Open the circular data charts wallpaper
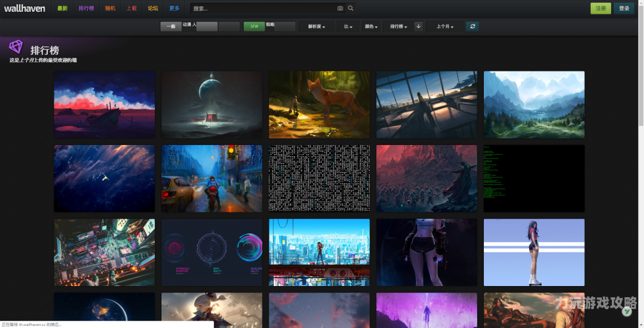This screenshot has height=328, width=644. (x=211, y=253)
